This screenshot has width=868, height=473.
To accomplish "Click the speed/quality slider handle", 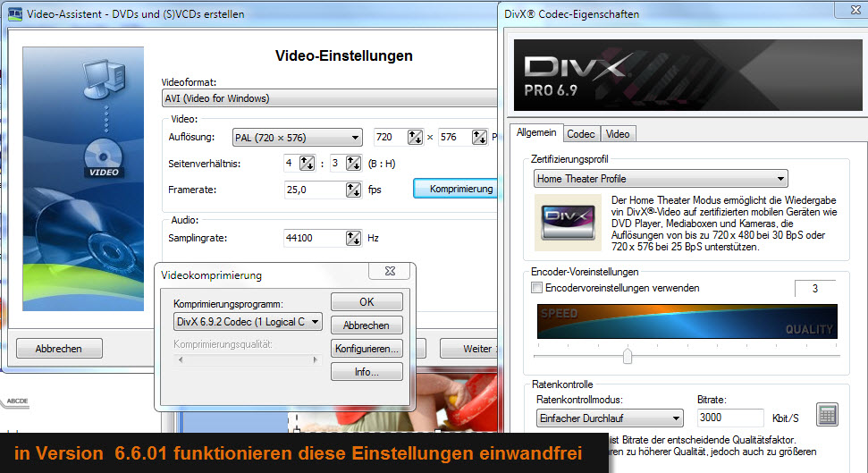I will pyautogui.click(x=628, y=356).
